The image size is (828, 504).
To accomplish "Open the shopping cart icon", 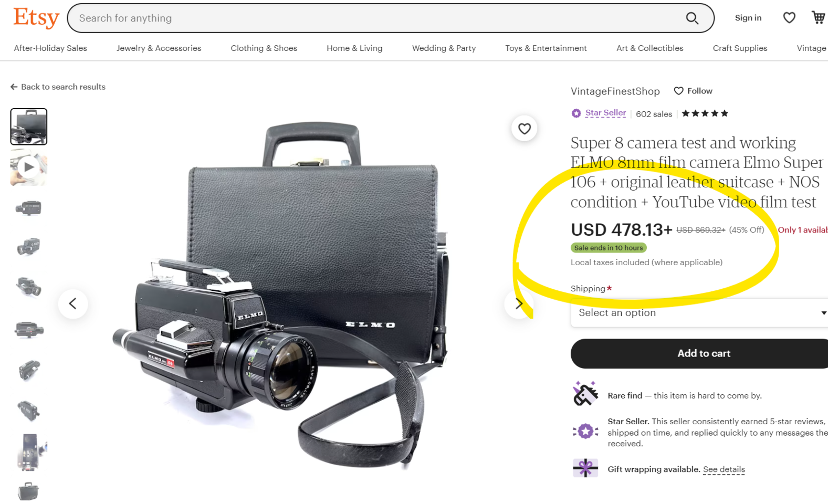I will (817, 18).
